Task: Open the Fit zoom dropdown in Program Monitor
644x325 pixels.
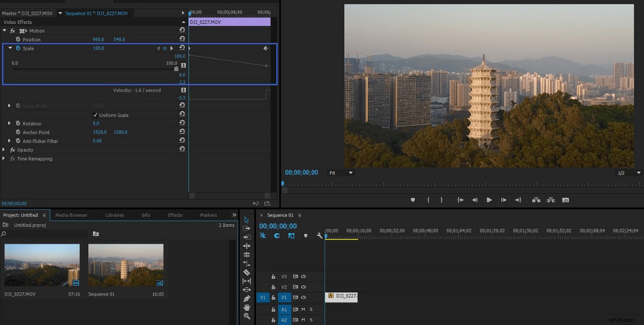Action: tap(339, 172)
